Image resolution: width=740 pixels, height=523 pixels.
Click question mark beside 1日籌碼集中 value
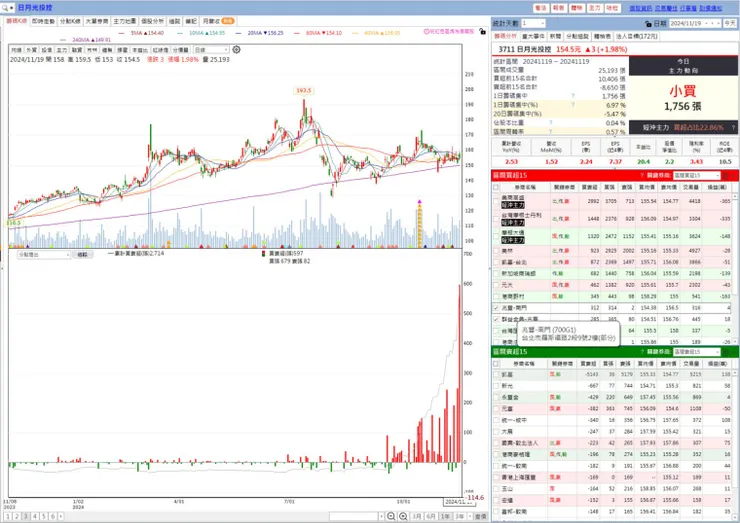click(x=573, y=96)
